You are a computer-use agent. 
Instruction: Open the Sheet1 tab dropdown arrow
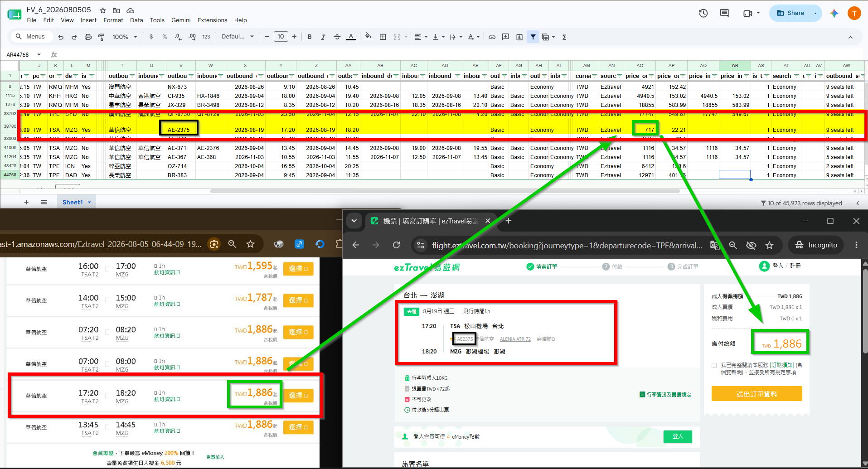(x=89, y=203)
